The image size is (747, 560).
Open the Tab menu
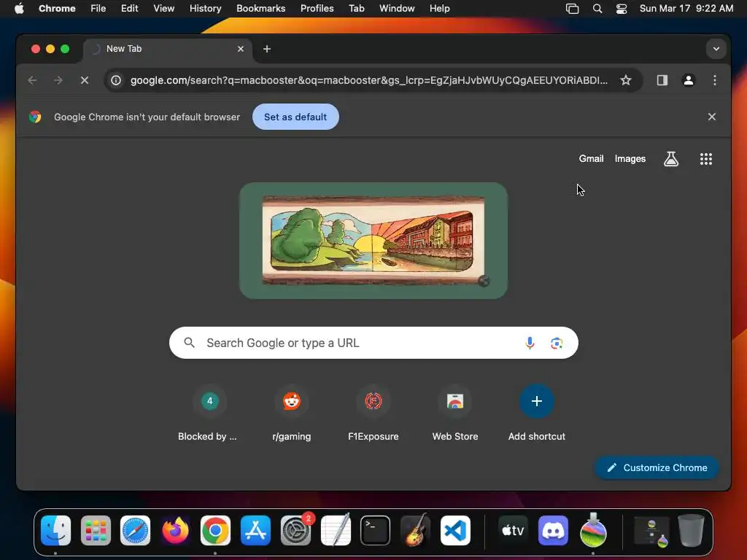(356, 8)
